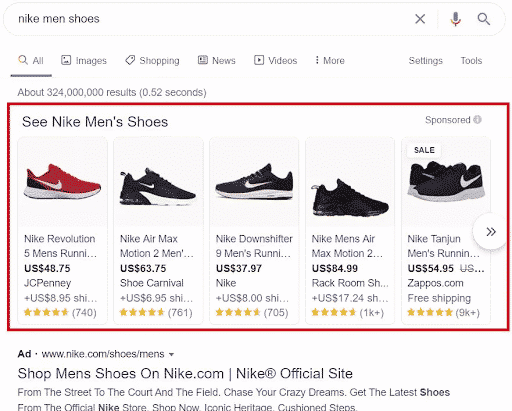Image resolution: width=512 pixels, height=411 pixels.
Task: Click the Nike seller name under US$37.97
Action: coord(226,283)
